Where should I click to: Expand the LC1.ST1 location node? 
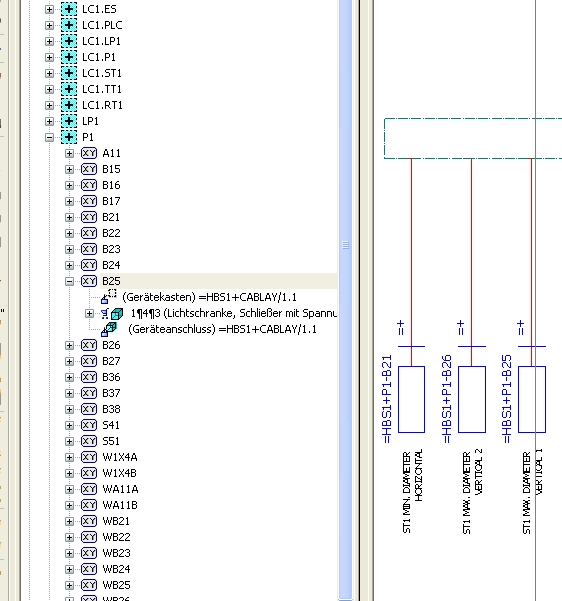pyautogui.click(x=49, y=73)
